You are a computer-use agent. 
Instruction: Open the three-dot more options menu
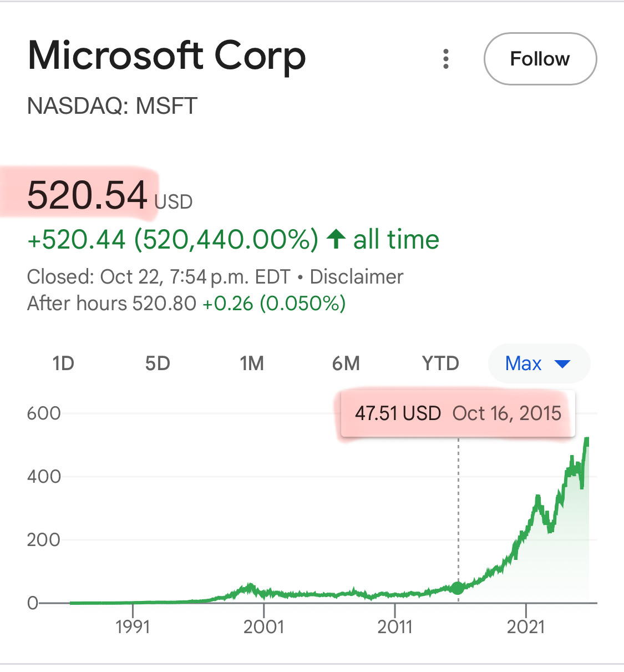click(x=446, y=59)
